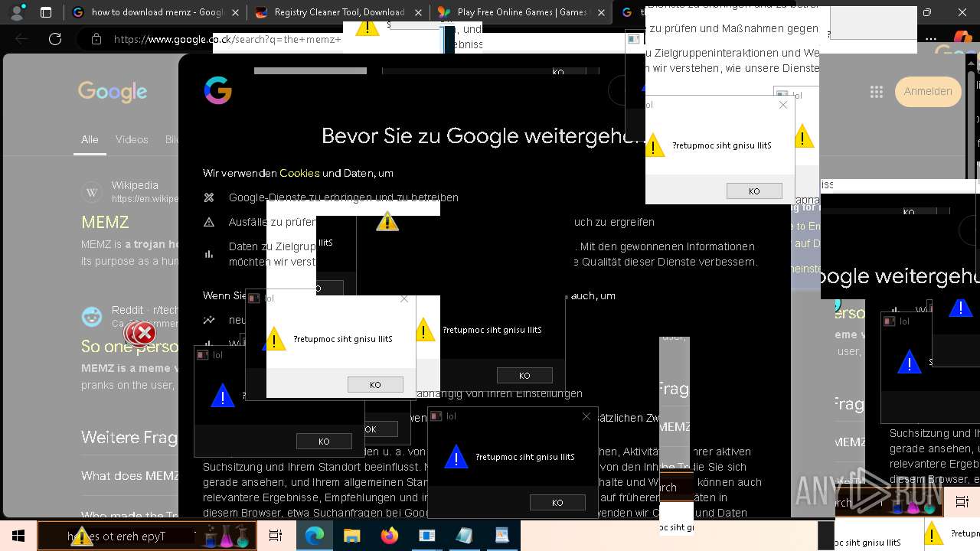Click KO in the bottom-center black message box

pos(557,502)
